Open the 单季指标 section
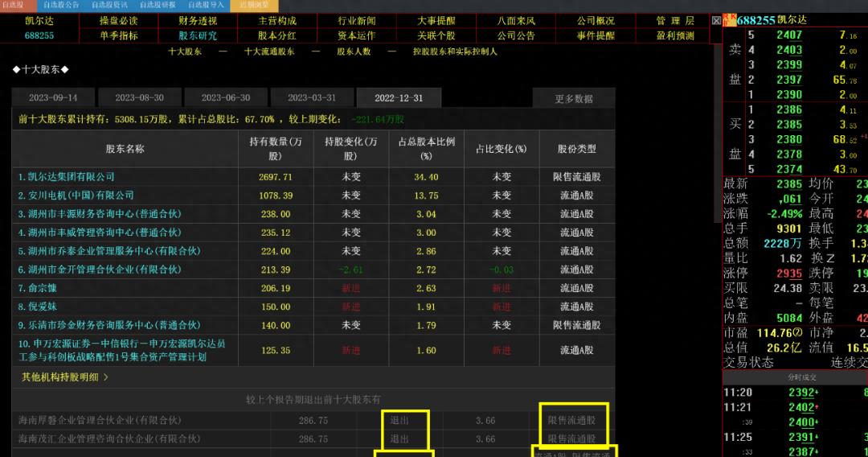Viewport: 868px width, 457px height. click(118, 35)
